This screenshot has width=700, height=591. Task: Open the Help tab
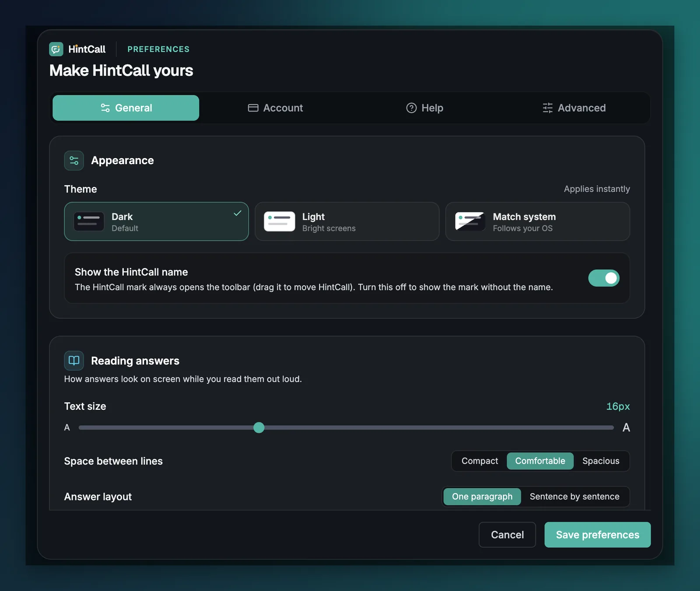point(425,108)
